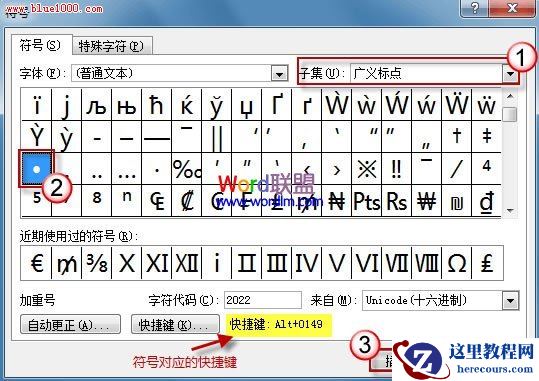Click the highlighted bullet • symbol cell
Viewport: 539px width, 381px height.
[x=36, y=168]
